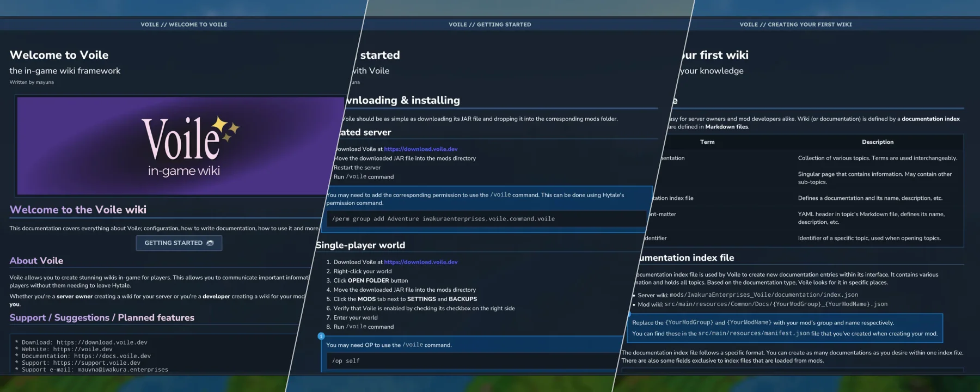
Task: Click the GETTING STARTED button
Action: point(179,243)
